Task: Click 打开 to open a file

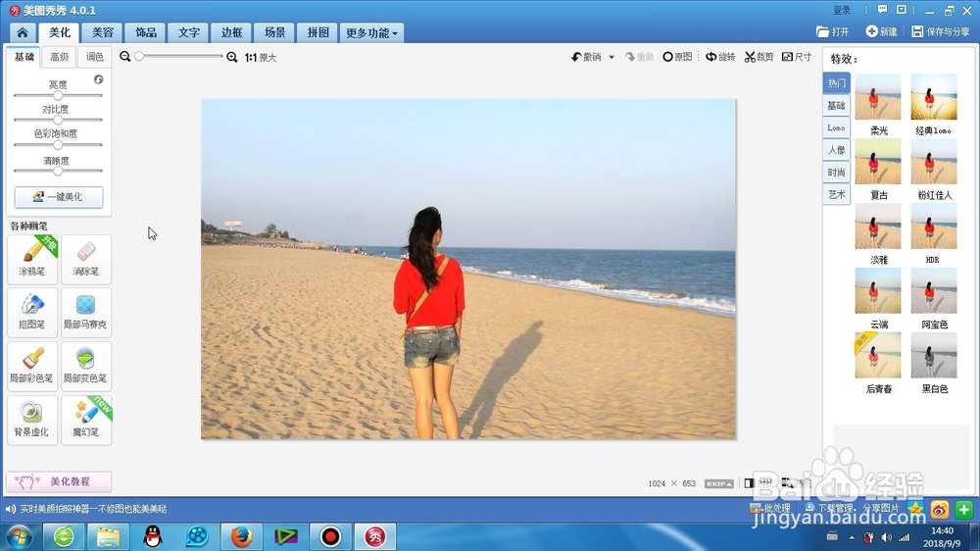Action: pyautogui.click(x=832, y=31)
